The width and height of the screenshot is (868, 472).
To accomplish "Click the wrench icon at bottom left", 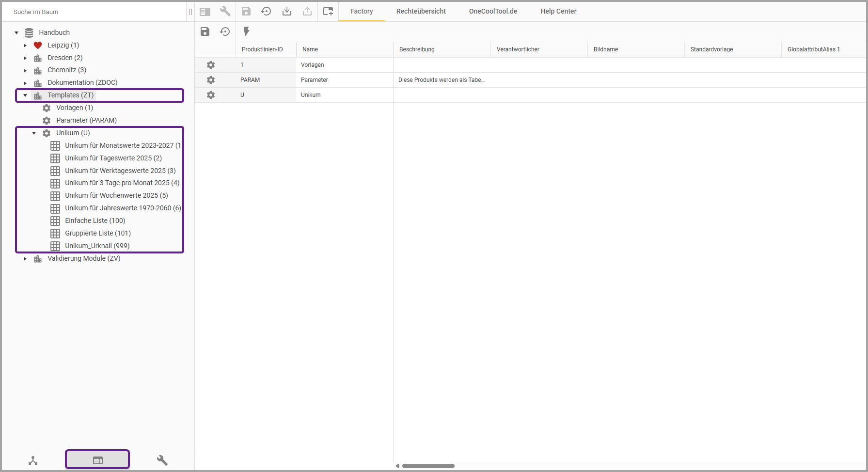I will 162,460.
